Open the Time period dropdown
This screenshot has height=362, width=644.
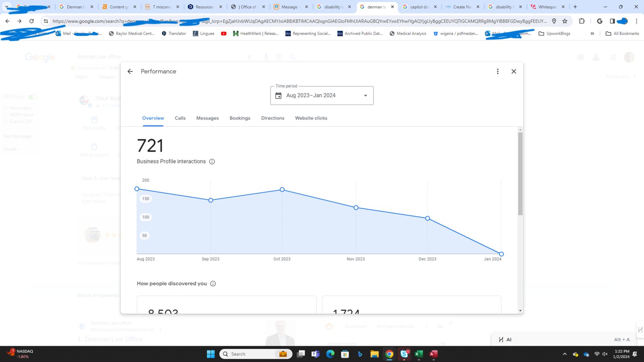(x=322, y=95)
